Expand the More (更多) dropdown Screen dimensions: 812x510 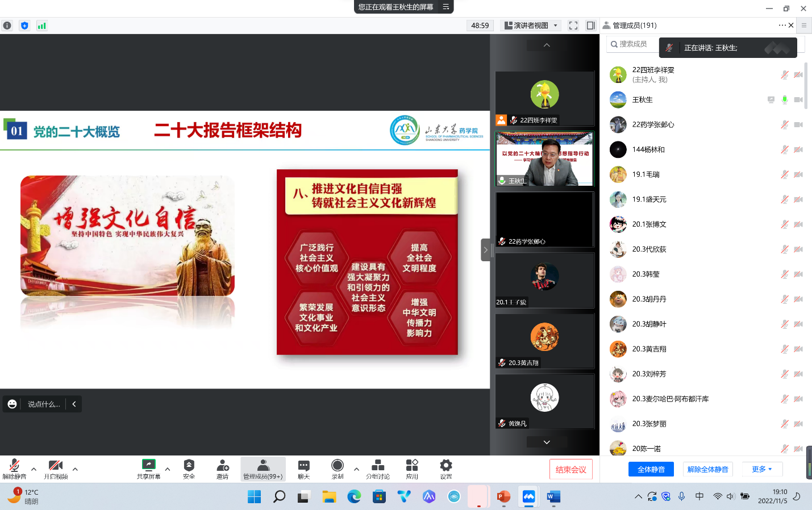(761, 469)
